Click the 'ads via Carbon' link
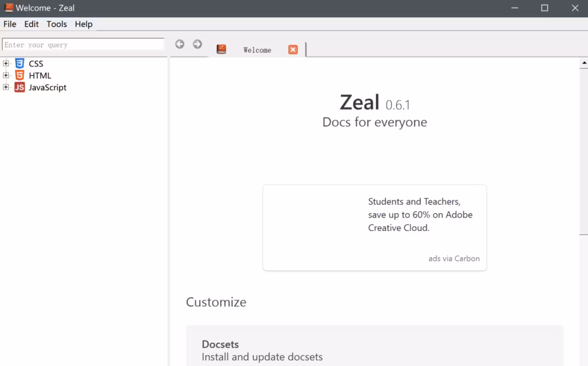The image size is (588, 366). [x=454, y=259]
